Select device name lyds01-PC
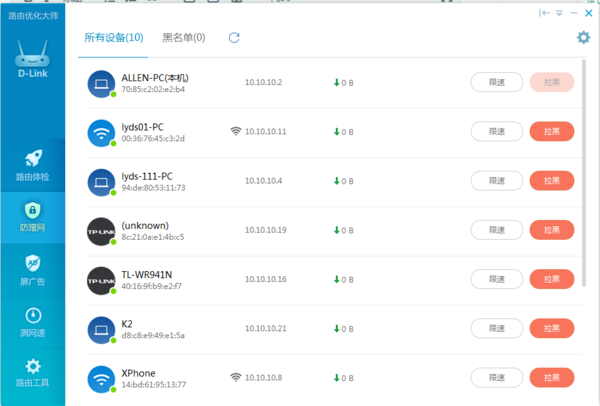Image resolution: width=600 pixels, height=406 pixels. click(142, 127)
